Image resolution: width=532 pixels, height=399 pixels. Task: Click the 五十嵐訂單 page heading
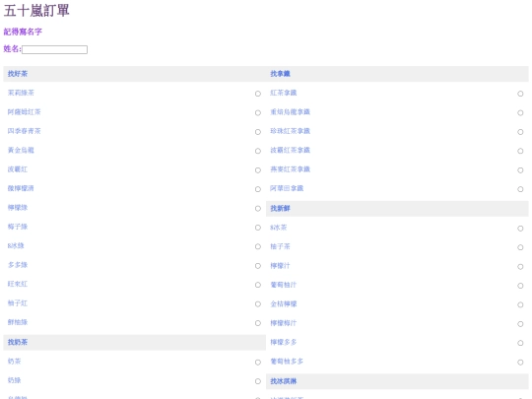pyautogui.click(x=36, y=10)
